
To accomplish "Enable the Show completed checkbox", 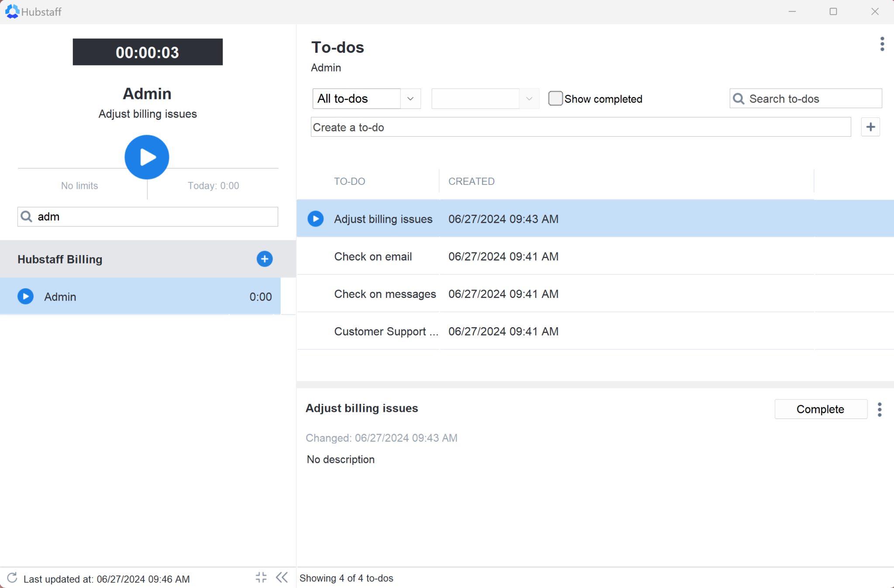I will click(x=555, y=99).
